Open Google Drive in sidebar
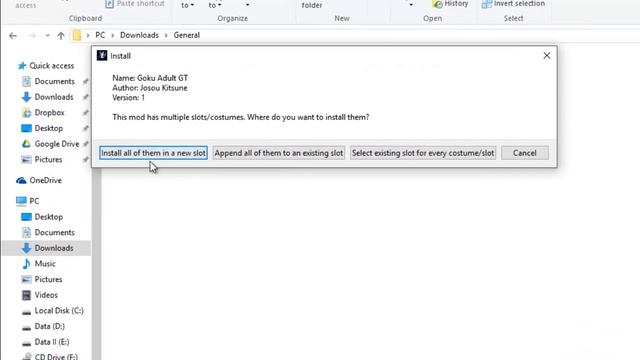Viewport: 640px width, 360px height. [57, 144]
